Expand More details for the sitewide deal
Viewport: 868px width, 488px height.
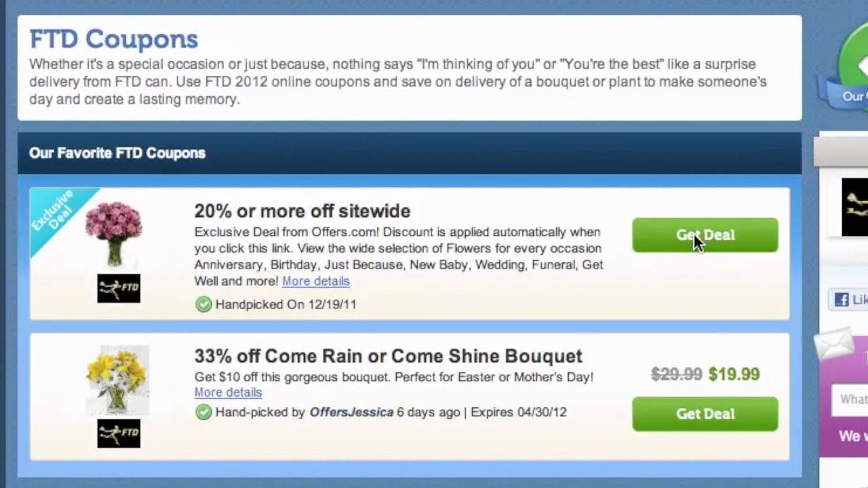pyautogui.click(x=316, y=281)
